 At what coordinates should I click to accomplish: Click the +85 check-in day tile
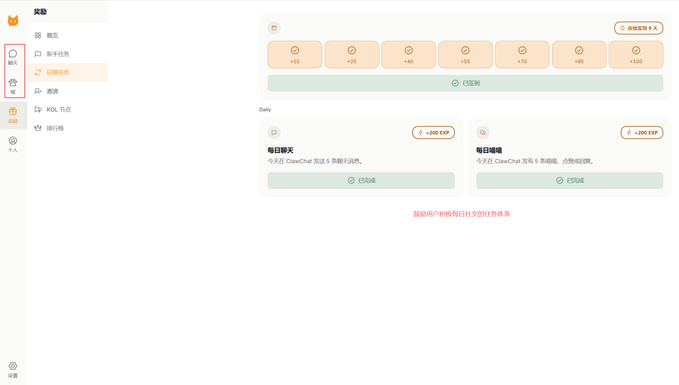(x=579, y=55)
